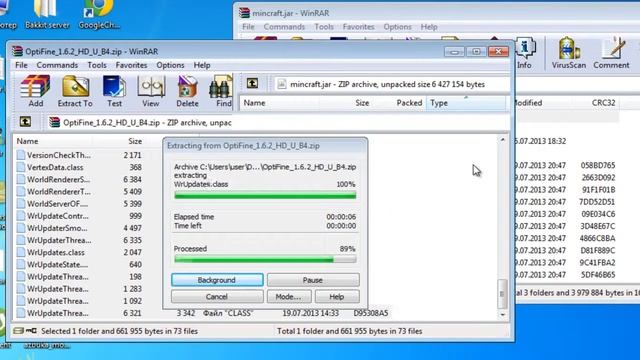Click CRC32 value 5DF46B65 in mincraft.jar
This screenshot has height=360, width=640.
tap(598, 275)
